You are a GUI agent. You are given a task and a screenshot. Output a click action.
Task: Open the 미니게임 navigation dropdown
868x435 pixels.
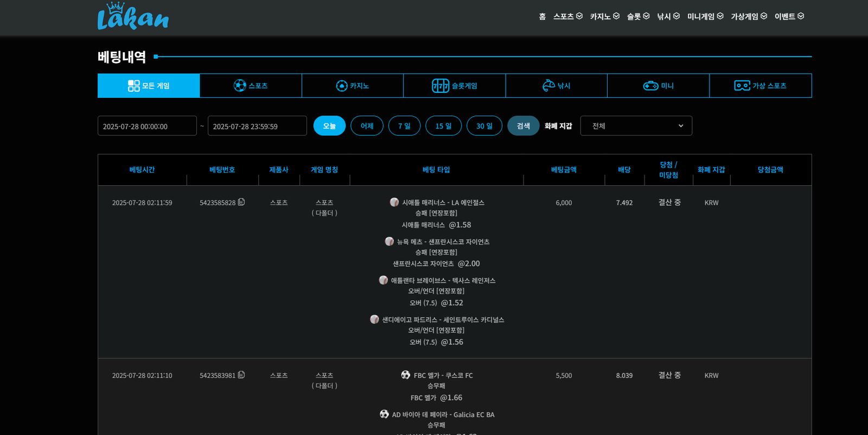(x=705, y=16)
